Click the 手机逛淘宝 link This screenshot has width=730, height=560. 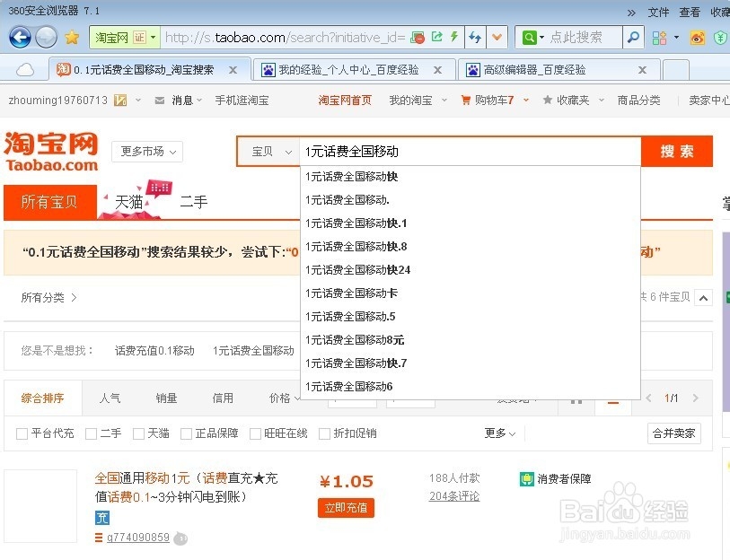(242, 101)
